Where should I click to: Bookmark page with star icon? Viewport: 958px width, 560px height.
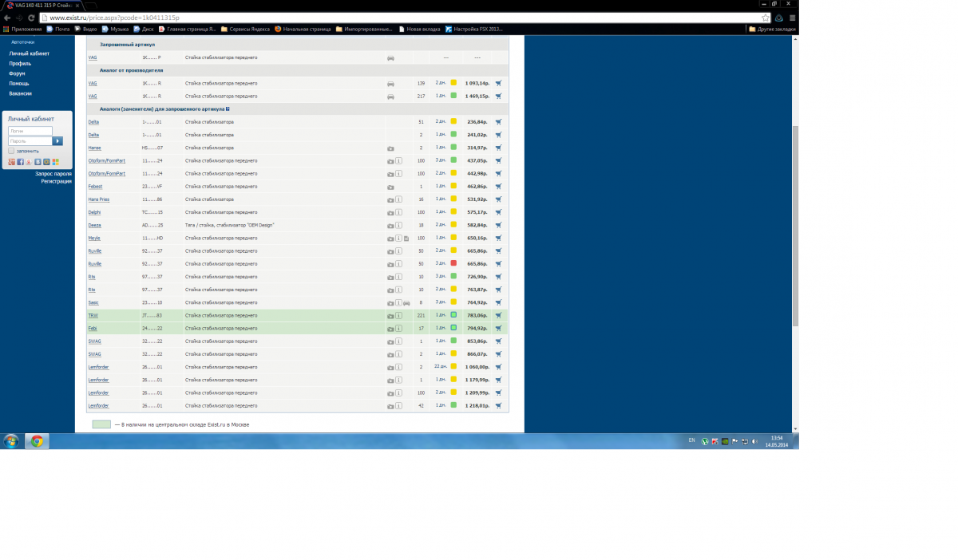coord(766,18)
